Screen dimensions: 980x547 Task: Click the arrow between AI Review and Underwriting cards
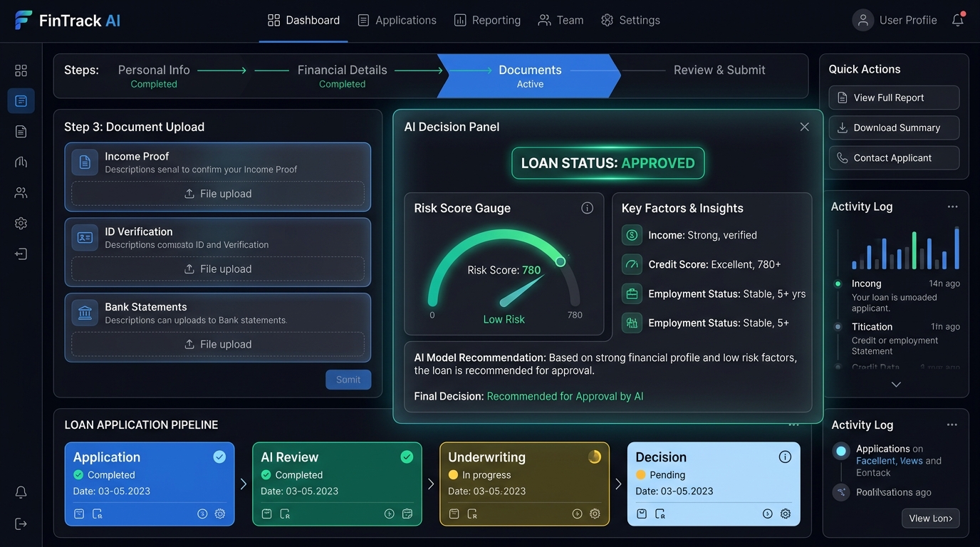coord(431,484)
